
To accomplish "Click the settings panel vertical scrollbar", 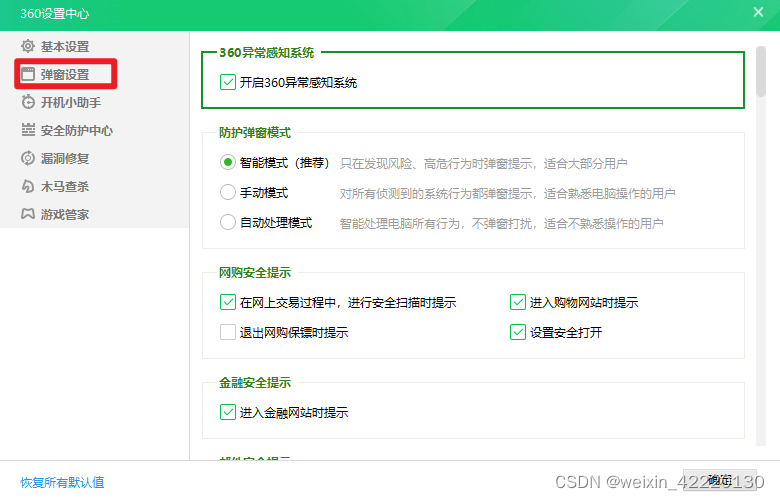I will coord(761,71).
